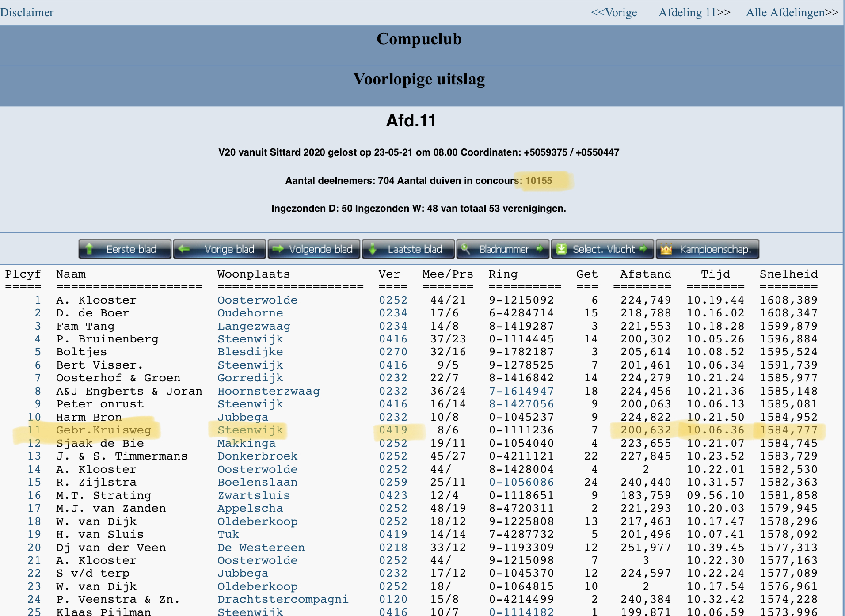845x616 pixels.
Task: Select the distance 251,977
Action: coord(646,548)
